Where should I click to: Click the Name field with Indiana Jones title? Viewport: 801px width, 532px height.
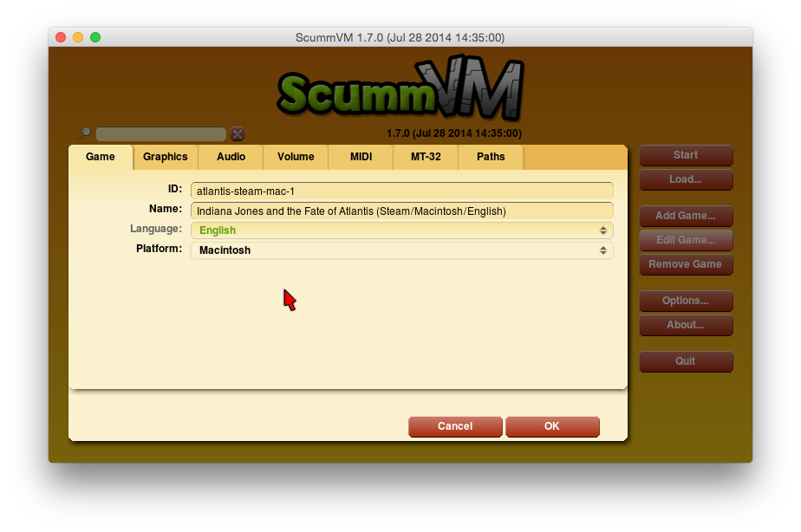click(402, 211)
